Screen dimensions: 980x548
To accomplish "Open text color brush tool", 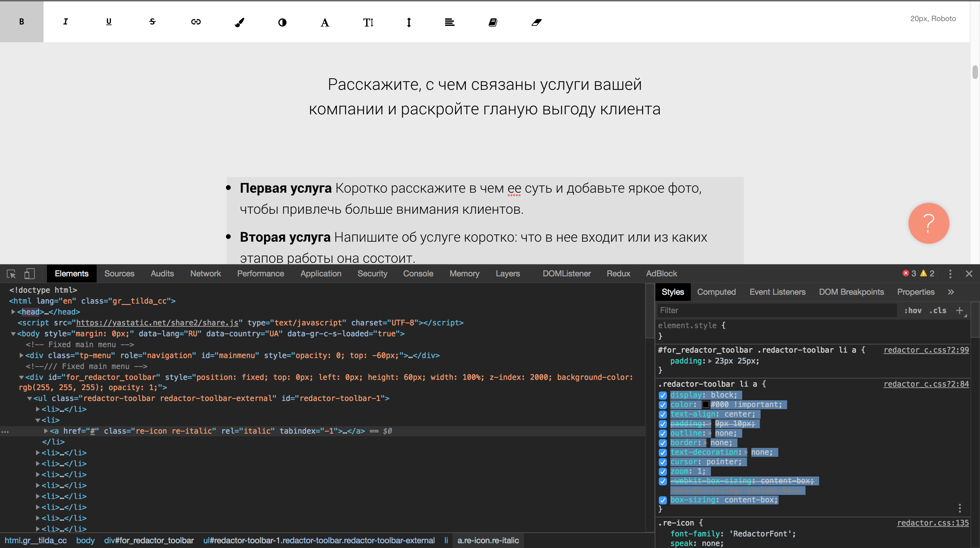I will click(239, 22).
